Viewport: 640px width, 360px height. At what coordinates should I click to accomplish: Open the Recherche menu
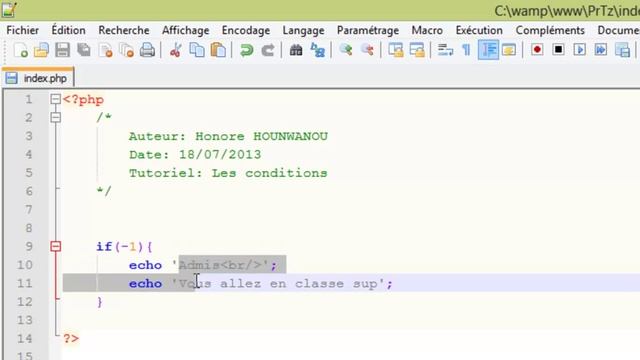click(124, 30)
